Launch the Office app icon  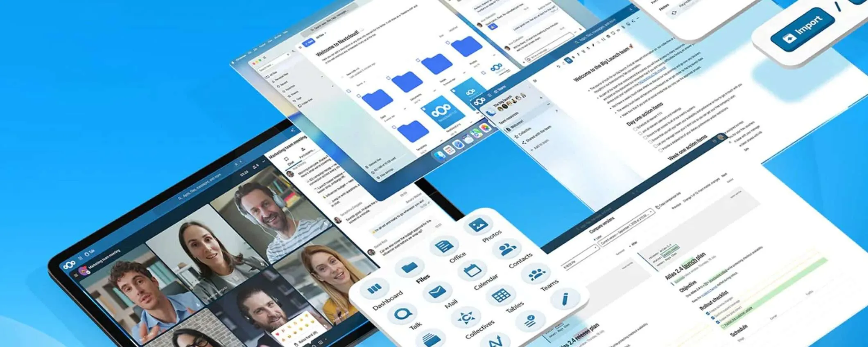[x=443, y=246]
